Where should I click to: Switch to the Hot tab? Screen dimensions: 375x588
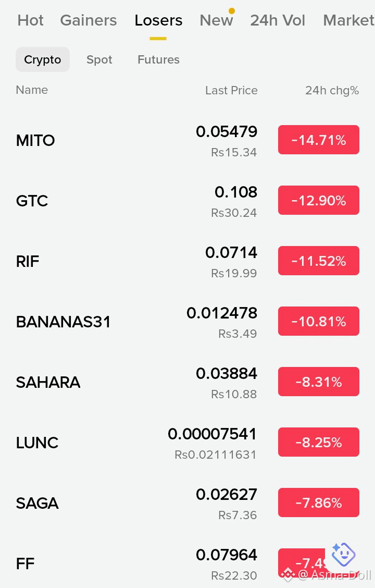(30, 20)
